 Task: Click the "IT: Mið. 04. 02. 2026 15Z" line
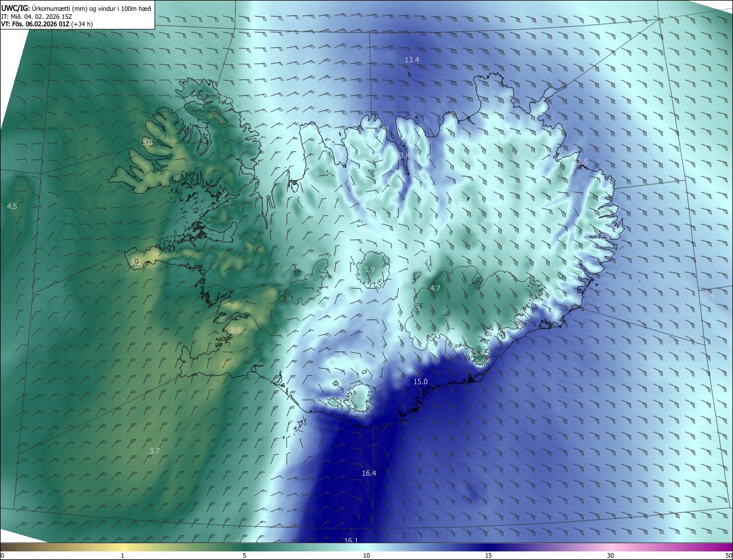(x=36, y=16)
